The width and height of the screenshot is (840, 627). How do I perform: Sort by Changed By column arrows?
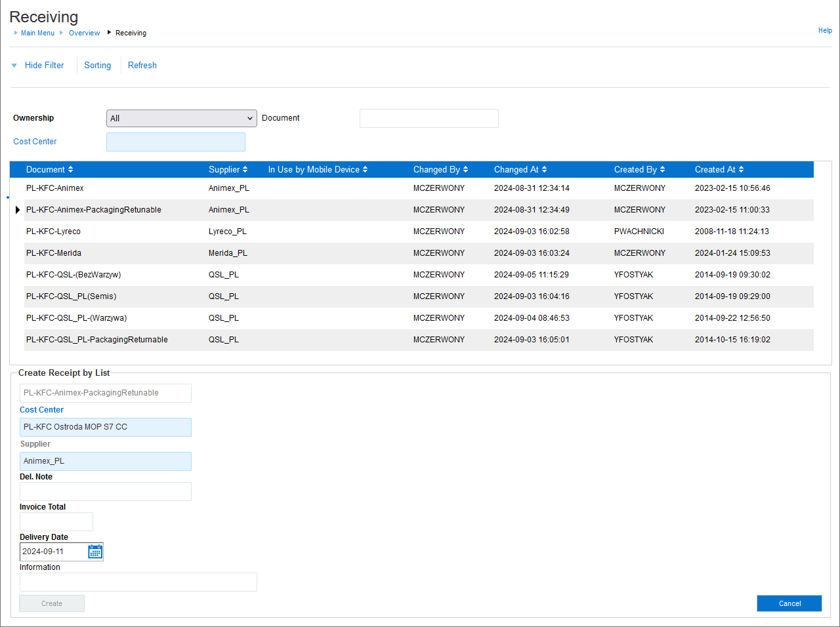tap(465, 169)
